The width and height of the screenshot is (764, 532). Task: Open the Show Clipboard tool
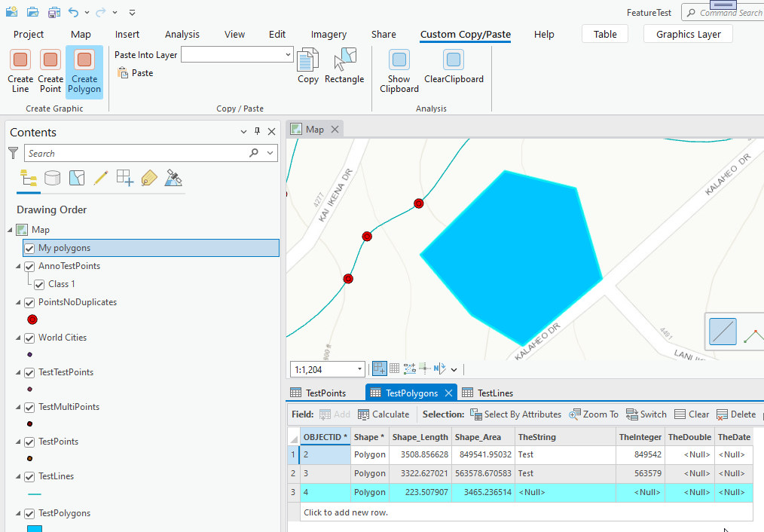tap(399, 71)
